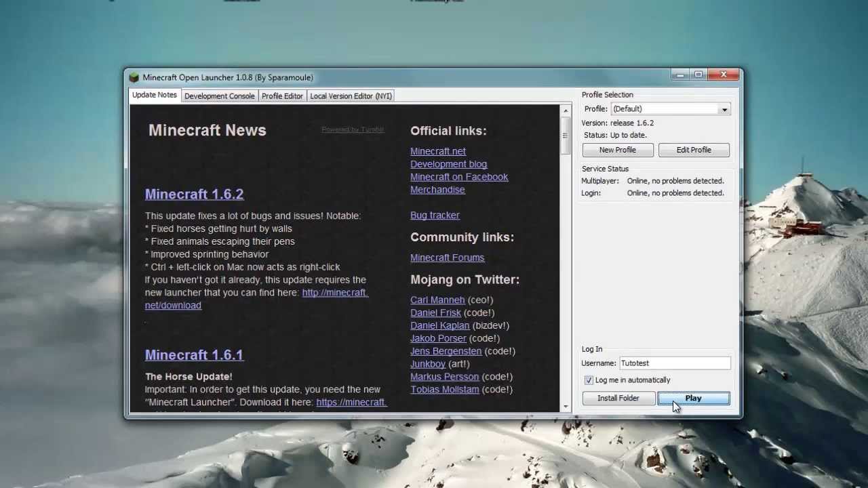Open the Minecraft 1.6.1 headline link
Screen dimensions: 868x488
pos(194,355)
